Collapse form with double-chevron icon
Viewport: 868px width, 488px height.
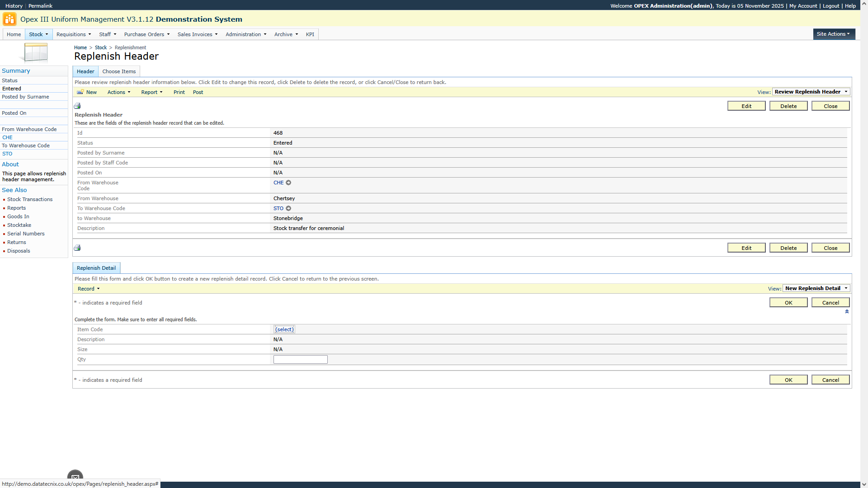point(847,312)
